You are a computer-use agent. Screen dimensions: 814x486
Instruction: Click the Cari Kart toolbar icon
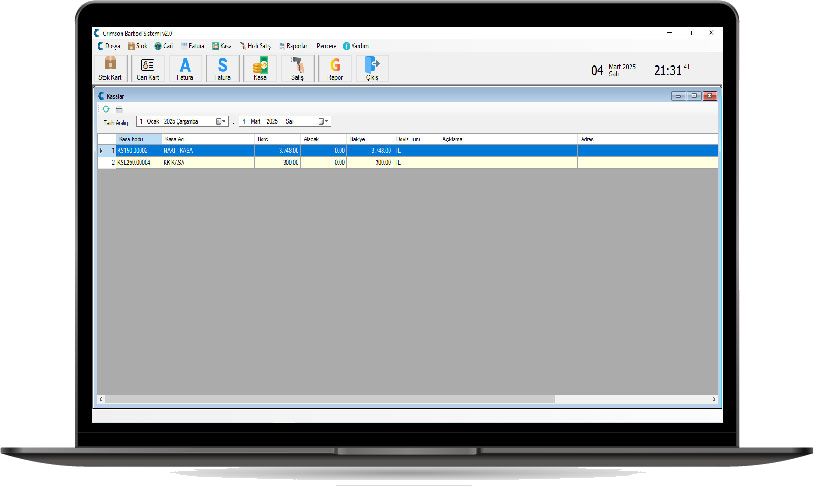(148, 67)
